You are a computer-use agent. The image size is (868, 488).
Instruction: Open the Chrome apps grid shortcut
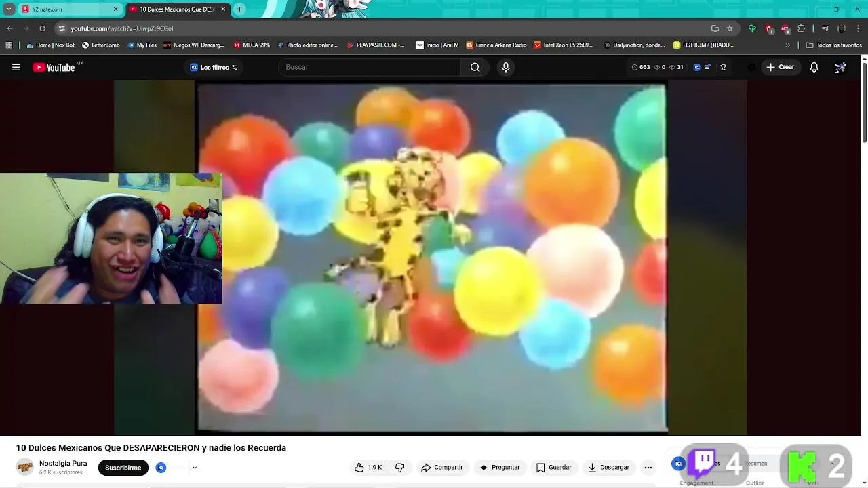(x=9, y=45)
